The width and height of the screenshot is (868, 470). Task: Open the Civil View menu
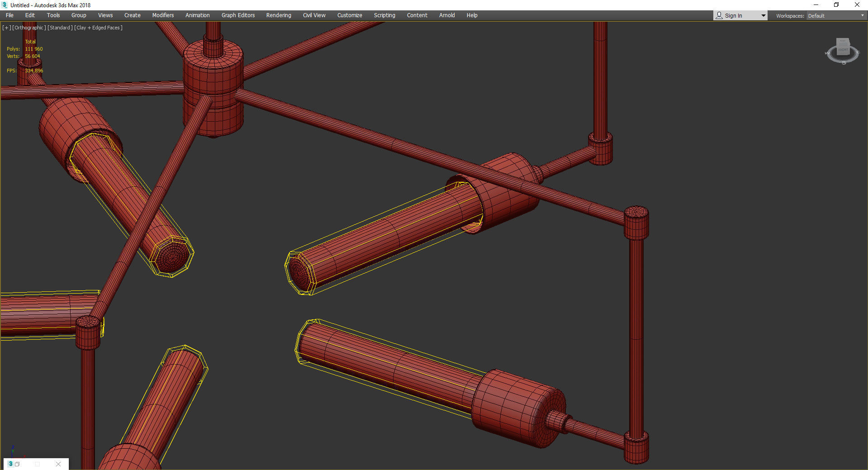click(314, 15)
